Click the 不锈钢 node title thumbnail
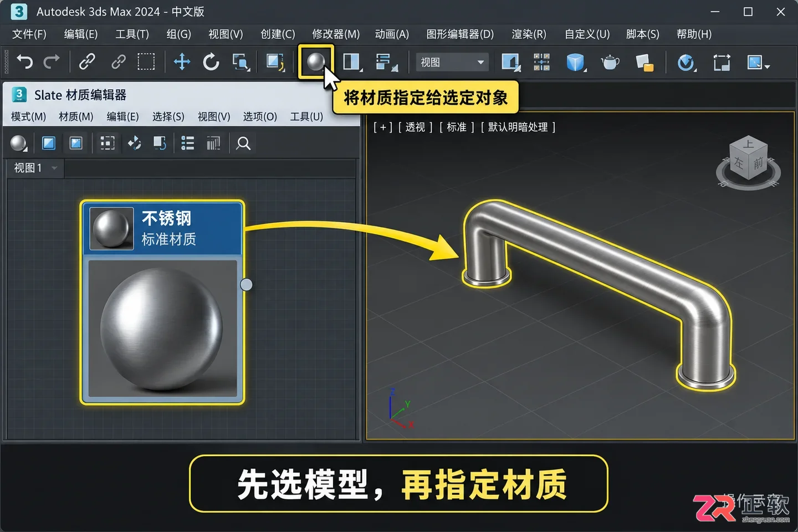 tap(111, 228)
